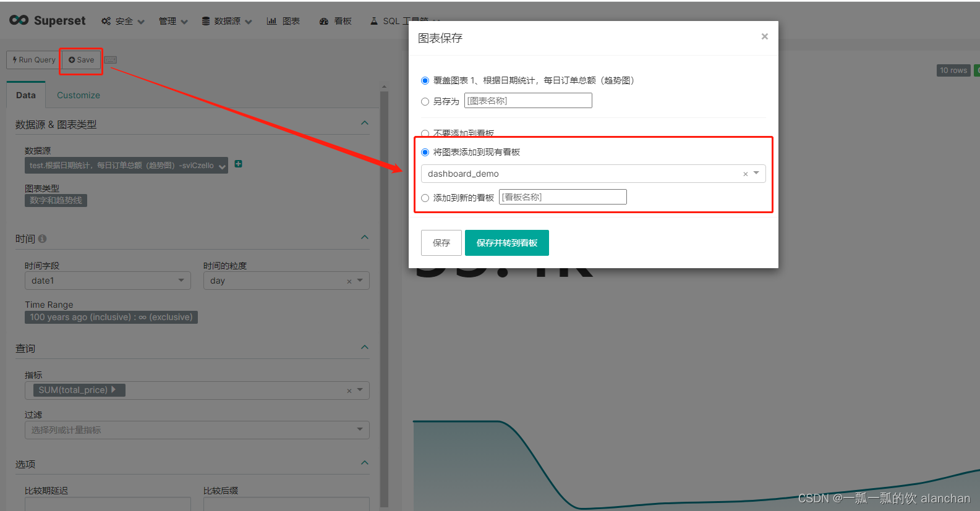Image resolution: width=980 pixels, height=511 pixels.
Task: Clear the 时间的粒度 day value with x
Action: point(349,281)
